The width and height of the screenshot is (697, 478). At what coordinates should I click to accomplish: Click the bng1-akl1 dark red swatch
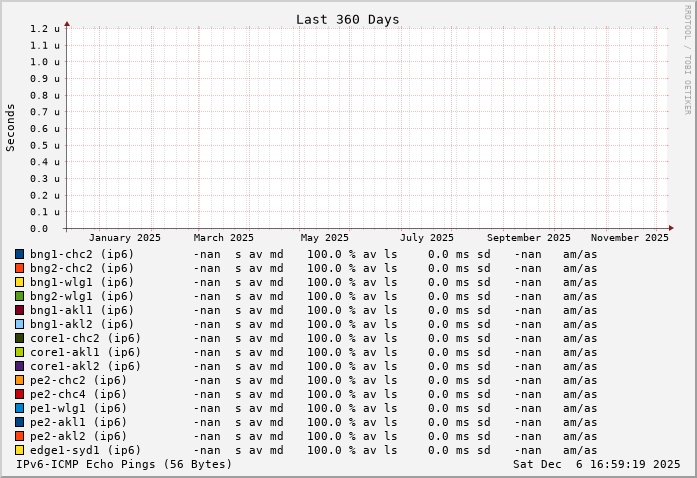pyautogui.click(x=19, y=310)
